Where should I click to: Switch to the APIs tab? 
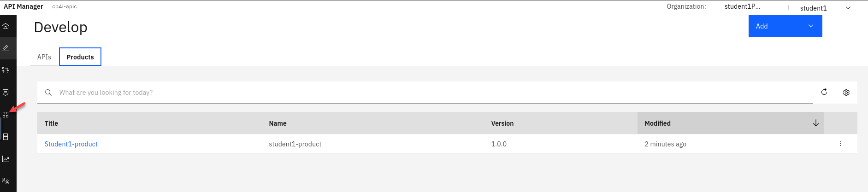[44, 57]
